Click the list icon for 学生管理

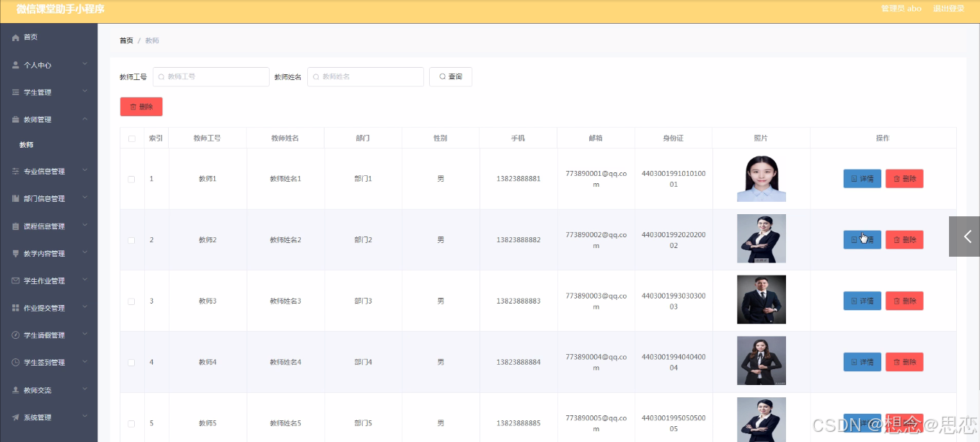[x=15, y=92]
